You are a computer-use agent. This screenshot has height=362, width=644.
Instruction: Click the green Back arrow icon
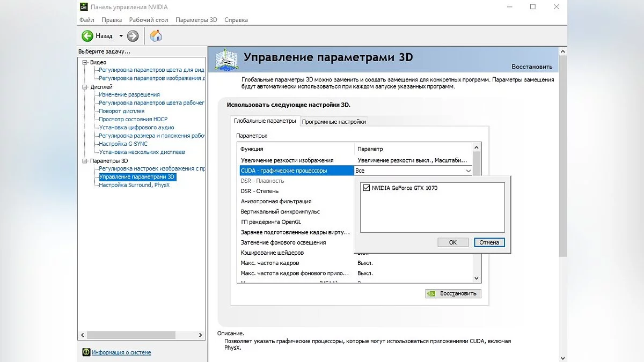[87, 36]
